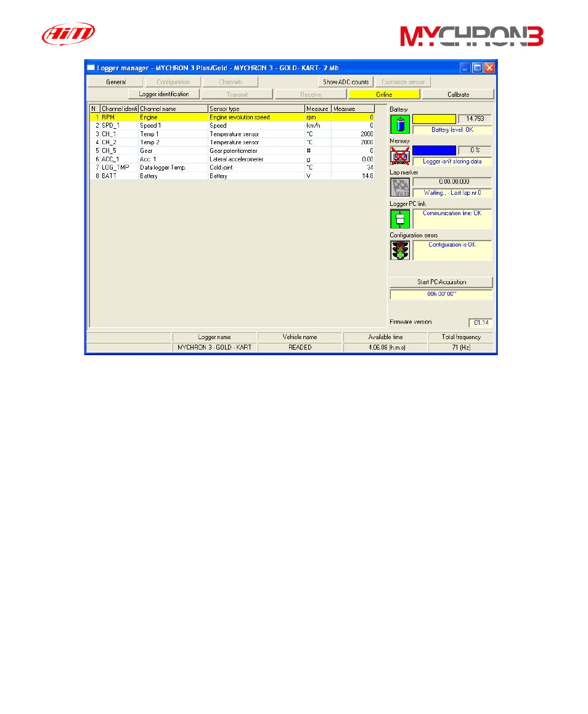
Task: Close the Logger manager window
Action: (x=489, y=68)
